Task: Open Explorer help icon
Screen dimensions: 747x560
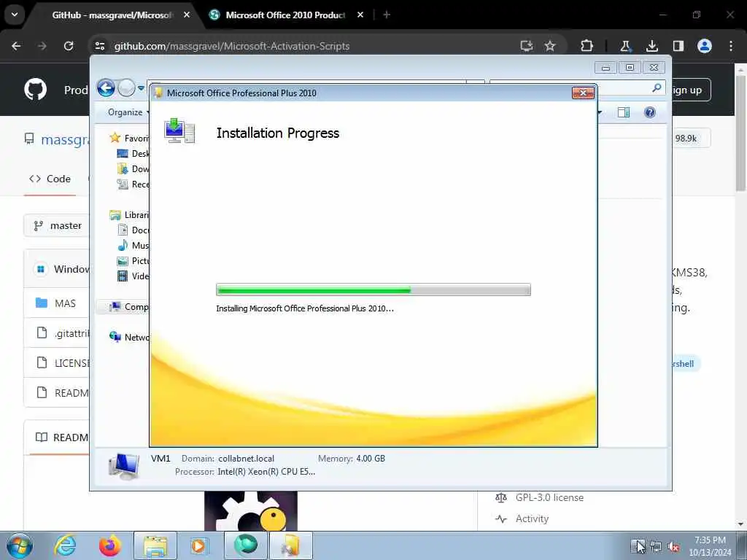Action: (650, 112)
